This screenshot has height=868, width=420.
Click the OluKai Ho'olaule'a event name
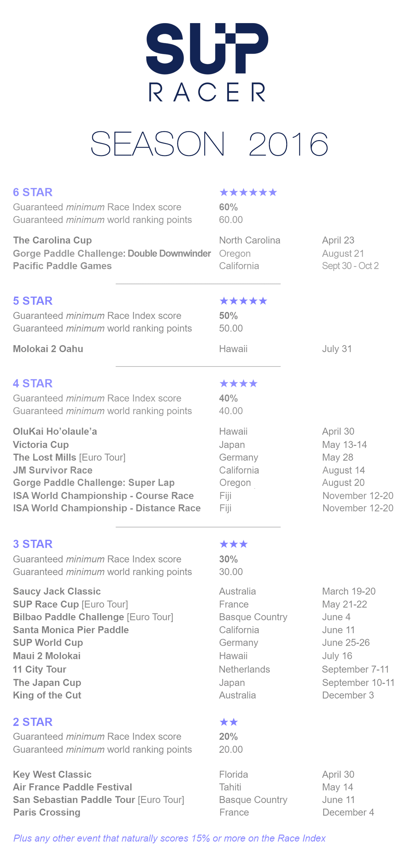[55, 432]
